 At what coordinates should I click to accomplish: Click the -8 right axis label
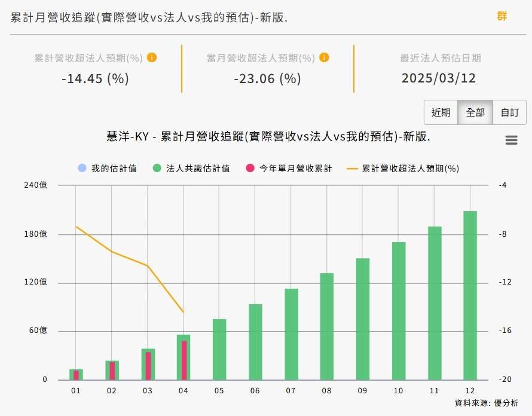(503, 234)
